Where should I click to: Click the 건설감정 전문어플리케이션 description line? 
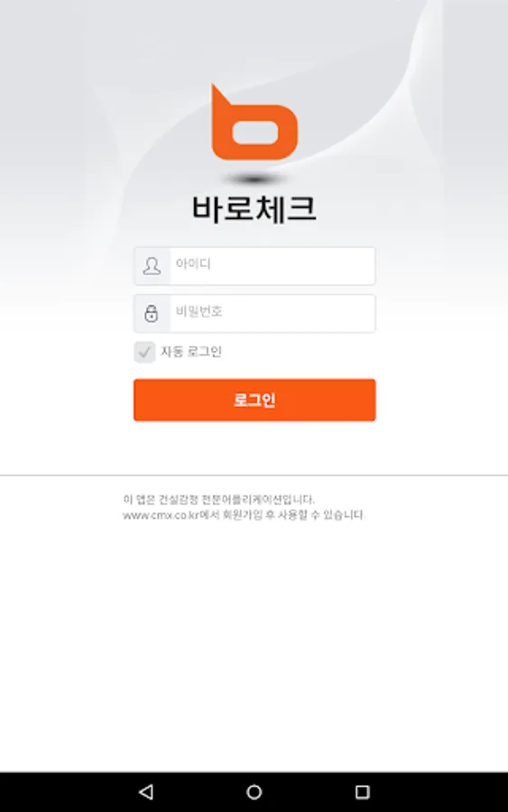218,499
